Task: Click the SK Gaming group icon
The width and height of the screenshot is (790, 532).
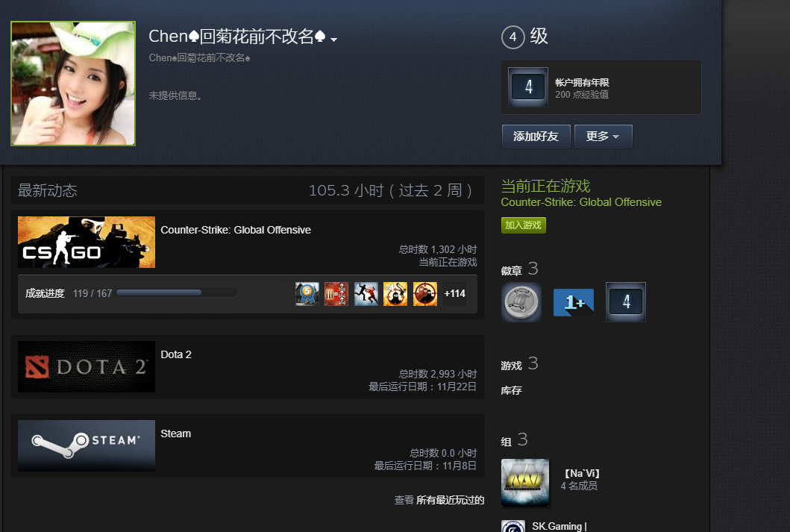Action: (513, 526)
